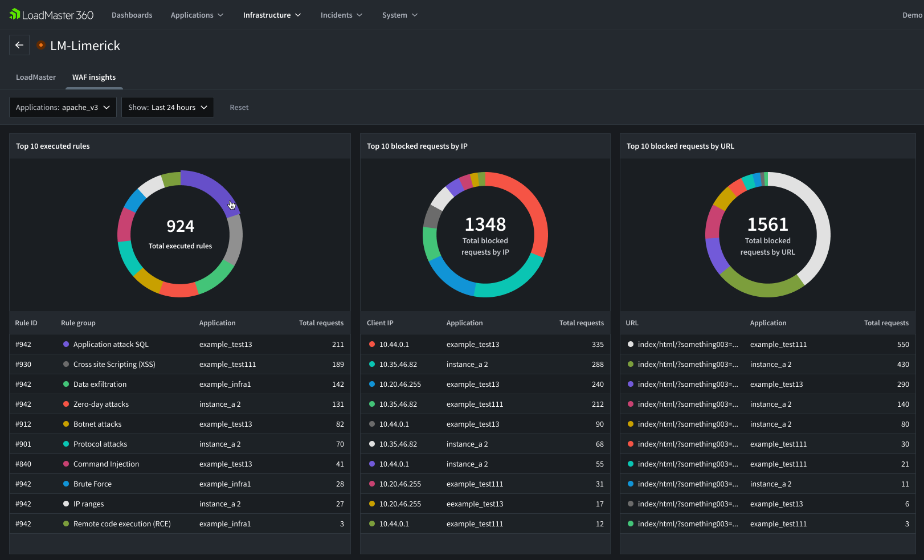The image size is (924, 560).
Task: Click the status dot next to LM-Limerick title
Action: point(40,45)
